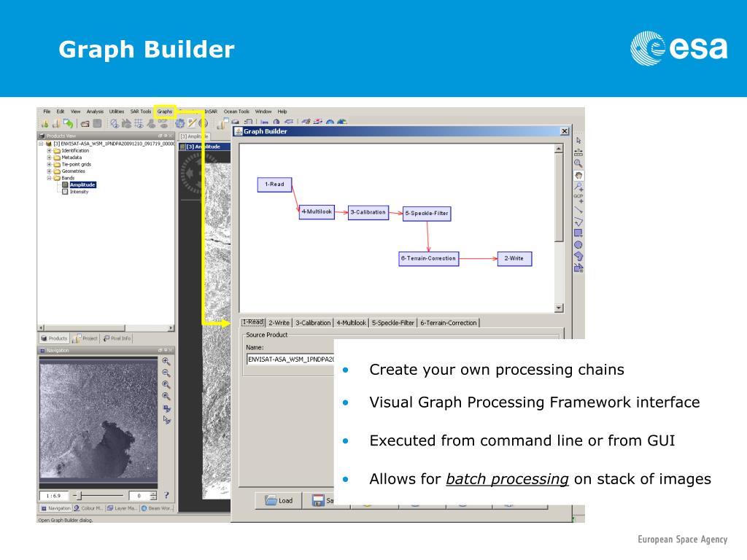Select the Intensity band in tree
The height and width of the screenshot is (560, 747).
coord(79,192)
